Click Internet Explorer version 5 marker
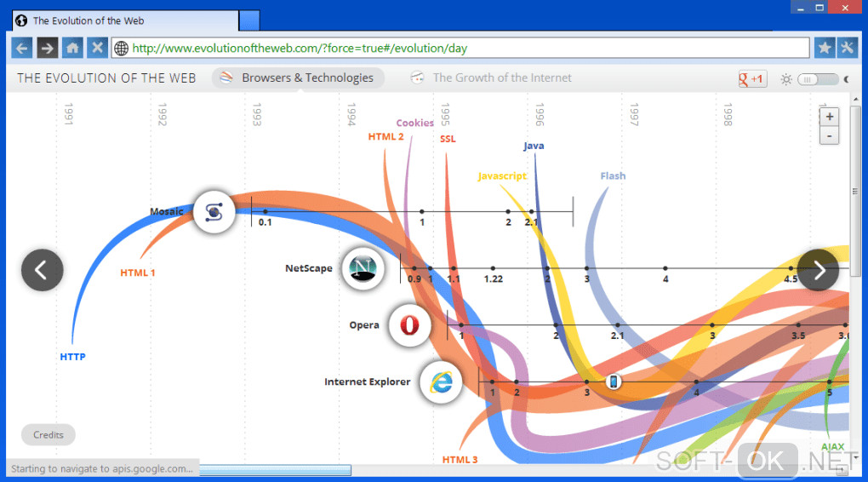 [829, 382]
